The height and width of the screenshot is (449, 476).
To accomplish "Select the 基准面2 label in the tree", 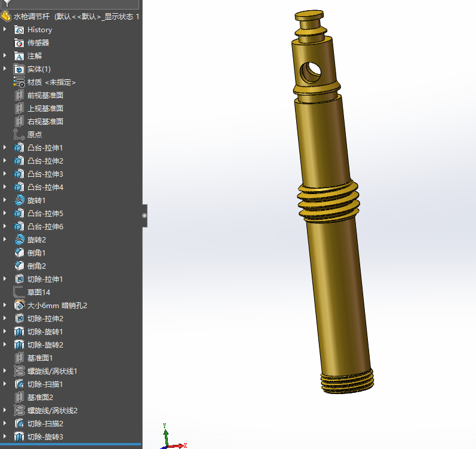I will coord(40,398).
